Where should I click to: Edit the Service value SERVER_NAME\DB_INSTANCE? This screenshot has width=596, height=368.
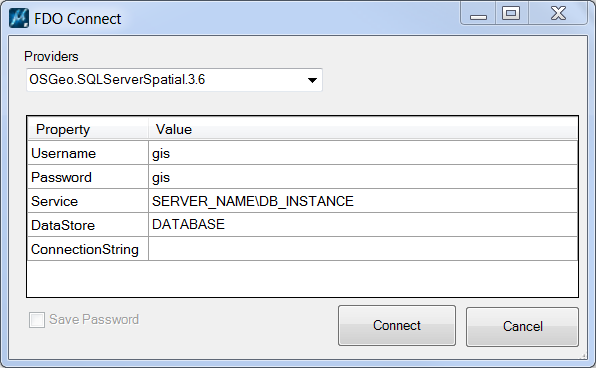(363, 201)
